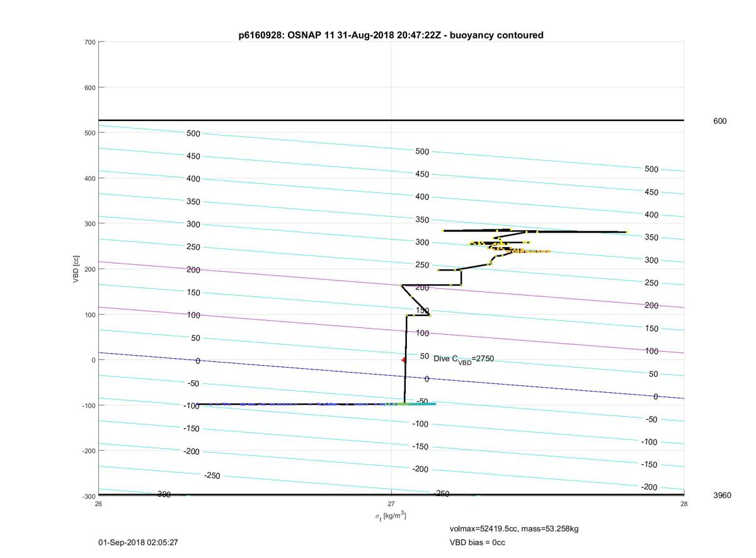Click the 'Dive C_VBD=2750' annotation
Image resolution: width=756 pixels, height=558 pixels.
point(464,359)
